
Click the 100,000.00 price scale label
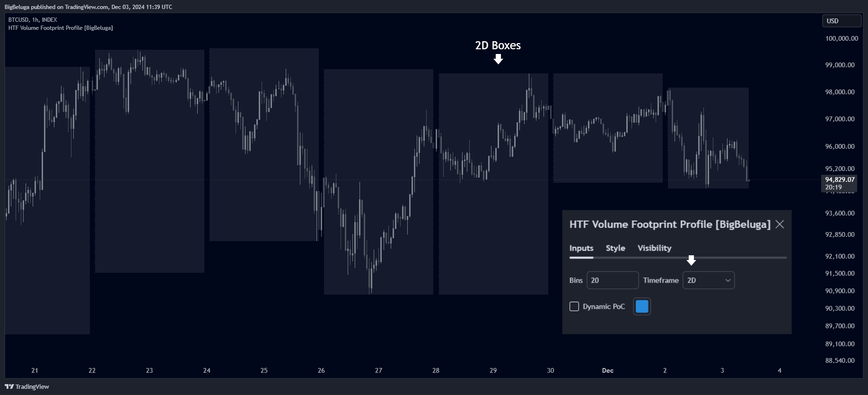tap(842, 38)
